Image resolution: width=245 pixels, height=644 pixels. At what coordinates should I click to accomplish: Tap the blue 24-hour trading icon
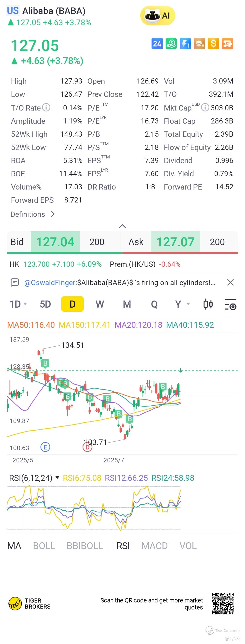coord(157,44)
